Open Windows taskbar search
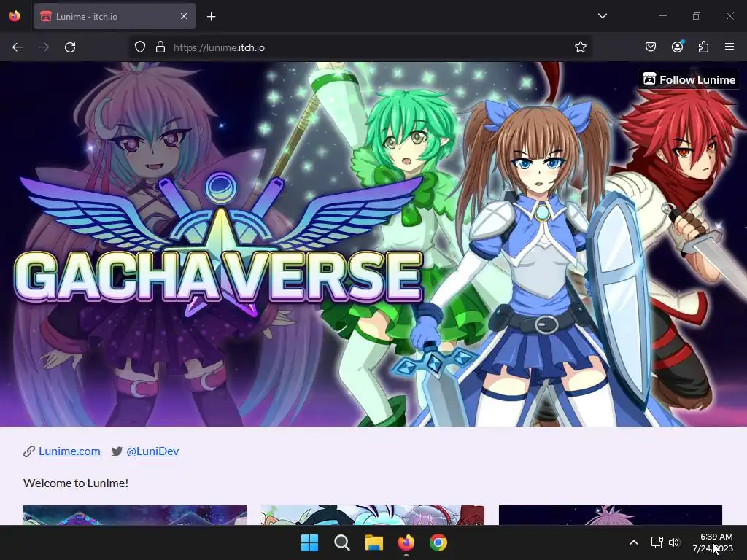This screenshot has width=747, height=560. pyautogui.click(x=342, y=542)
